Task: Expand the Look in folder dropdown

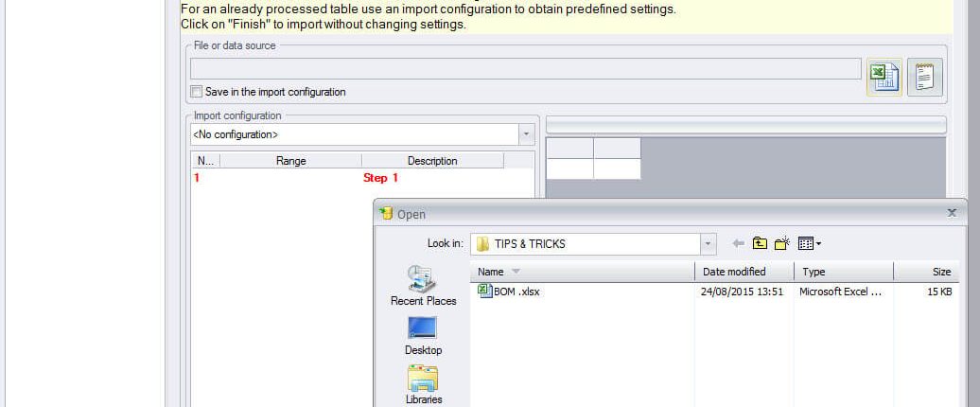Action: (x=708, y=244)
